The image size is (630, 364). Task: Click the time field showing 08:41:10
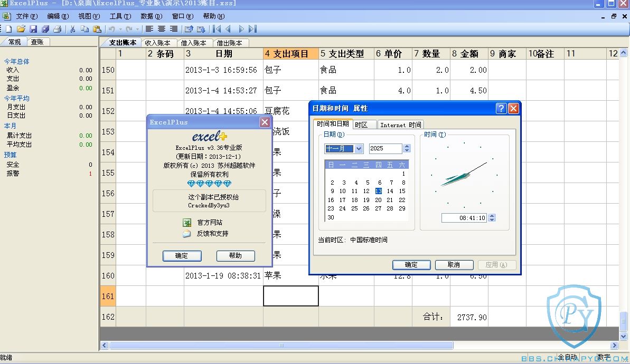[x=464, y=218]
